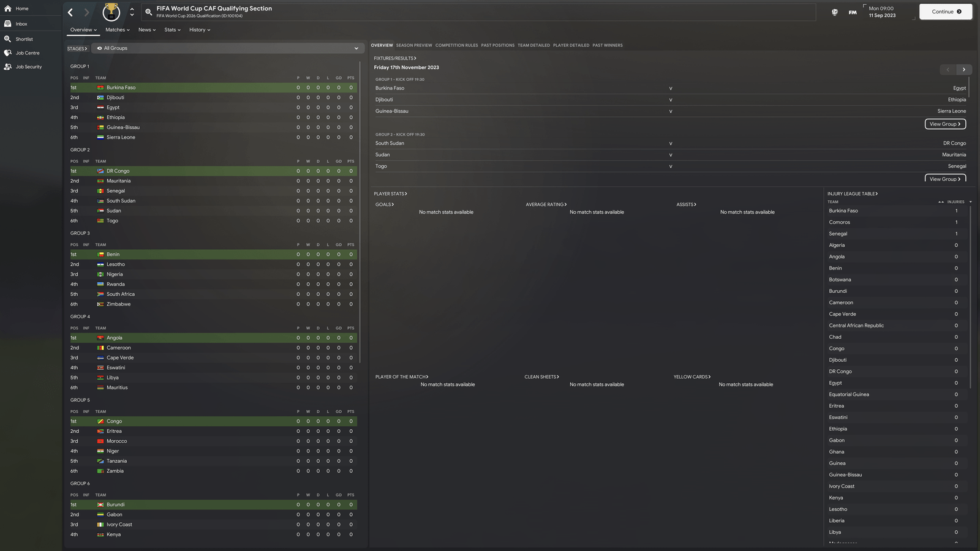The width and height of the screenshot is (980, 551).
Task: Click View Group button for Group 1
Action: click(944, 124)
